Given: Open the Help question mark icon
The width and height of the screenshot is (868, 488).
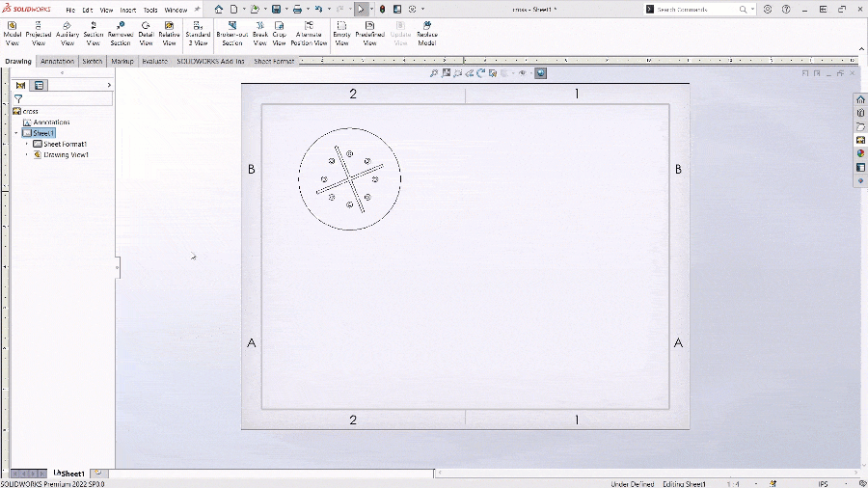Looking at the screenshot, I should (x=786, y=10).
